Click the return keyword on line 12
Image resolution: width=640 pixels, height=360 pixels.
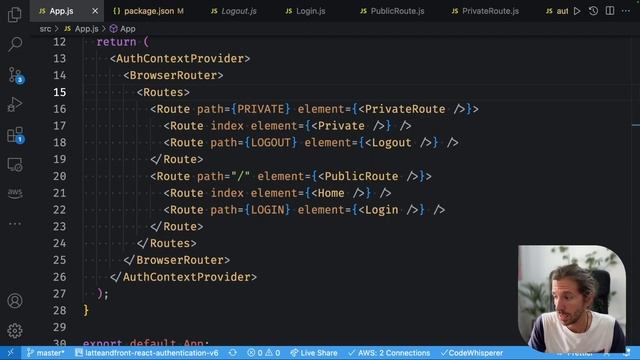[116, 42]
